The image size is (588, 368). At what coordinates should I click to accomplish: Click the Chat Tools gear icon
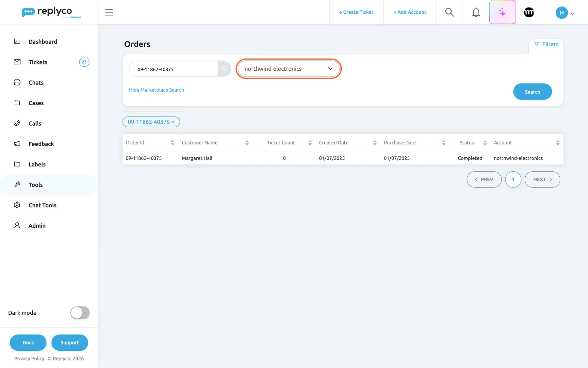coord(17,205)
